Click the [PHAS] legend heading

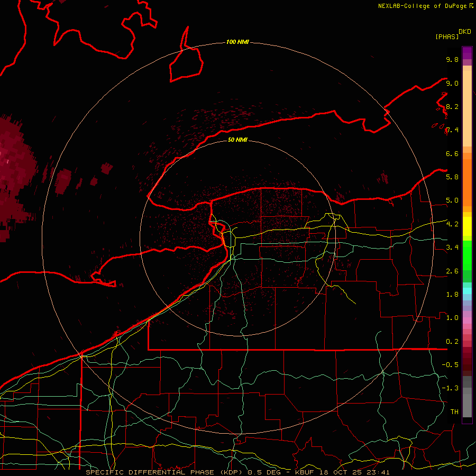(447, 37)
